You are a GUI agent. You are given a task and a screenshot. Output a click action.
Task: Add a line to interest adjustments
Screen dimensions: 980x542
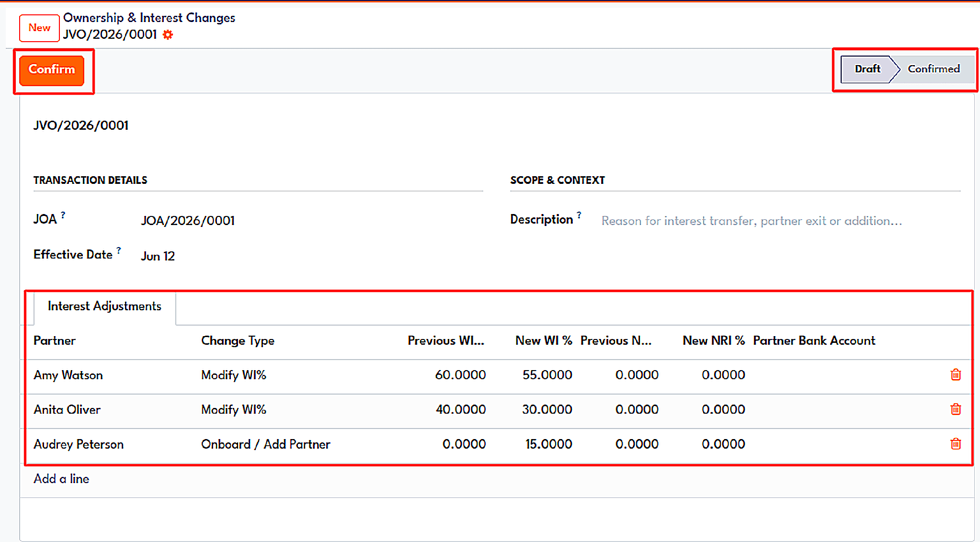click(61, 479)
